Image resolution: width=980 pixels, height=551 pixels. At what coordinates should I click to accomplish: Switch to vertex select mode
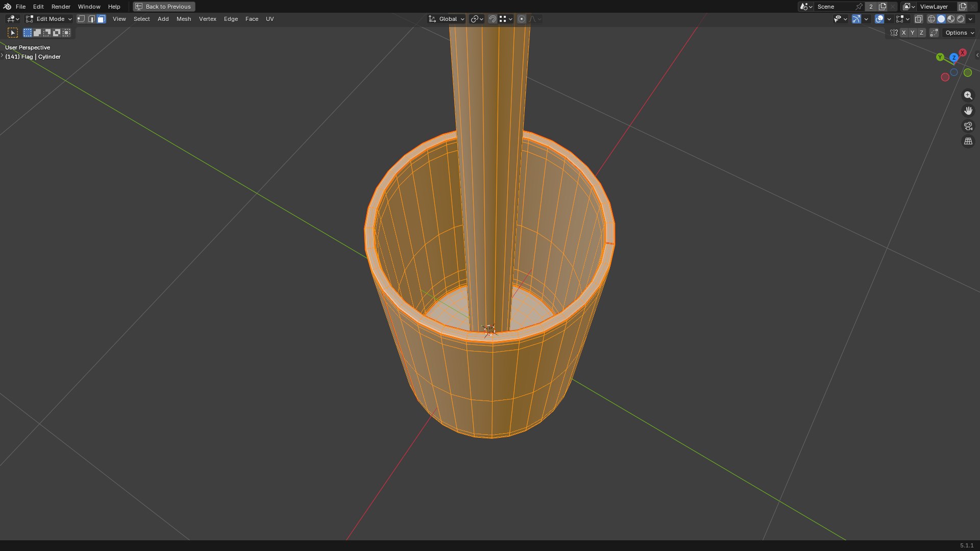(x=81, y=19)
